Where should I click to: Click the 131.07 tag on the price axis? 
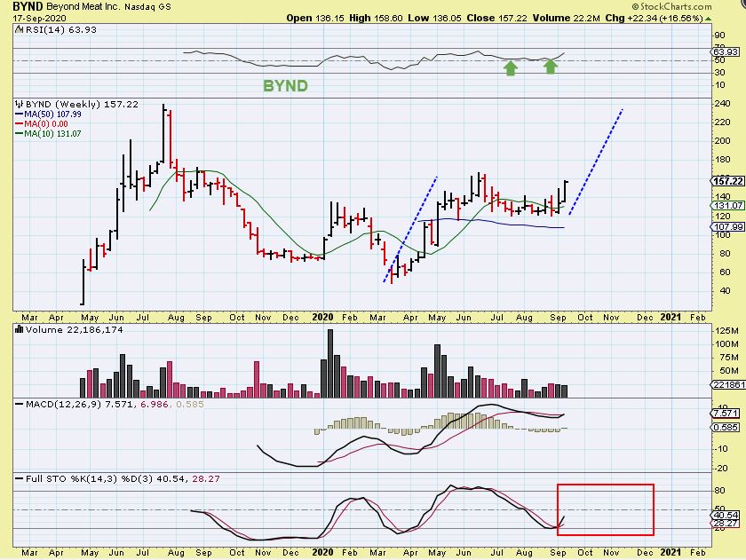(728, 205)
